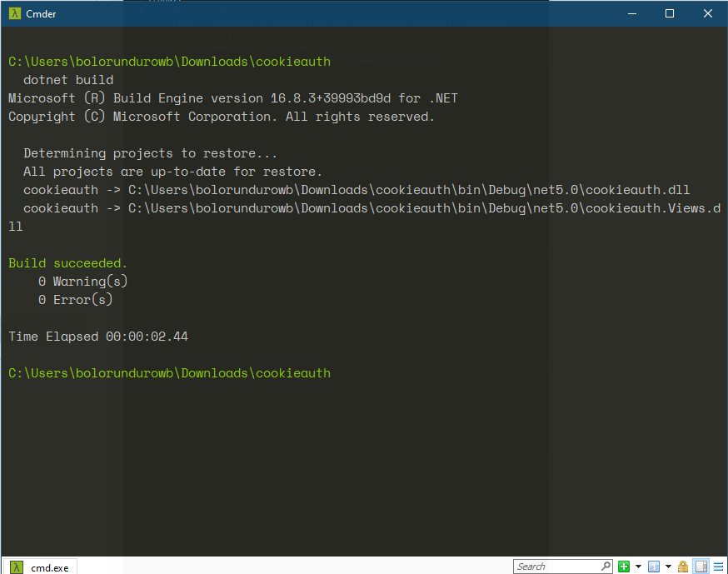Viewport: 728px width, 574px height.
Task: Toggle the alternative mode panel icon
Action: [x=701, y=567]
